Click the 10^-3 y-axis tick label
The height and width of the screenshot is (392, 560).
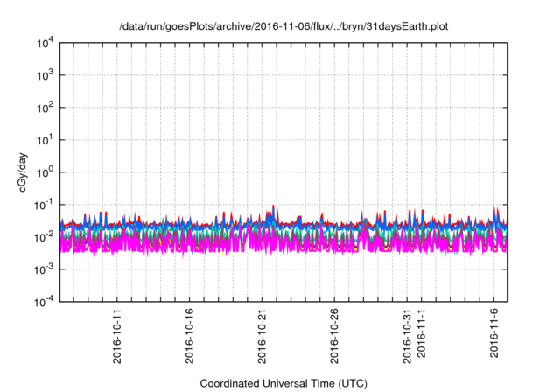coord(44,269)
